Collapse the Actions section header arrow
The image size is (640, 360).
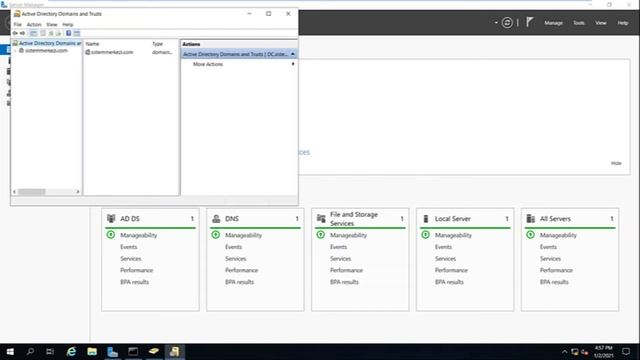point(293,54)
